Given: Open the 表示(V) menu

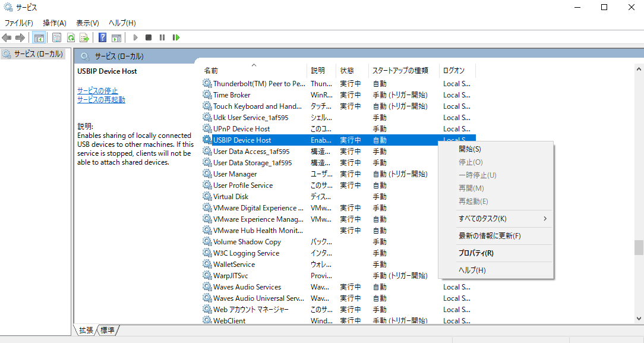Looking at the screenshot, I should pyautogui.click(x=87, y=23).
